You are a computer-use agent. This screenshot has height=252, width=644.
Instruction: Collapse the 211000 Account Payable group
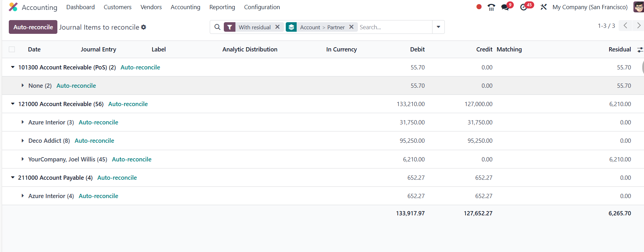tap(13, 177)
